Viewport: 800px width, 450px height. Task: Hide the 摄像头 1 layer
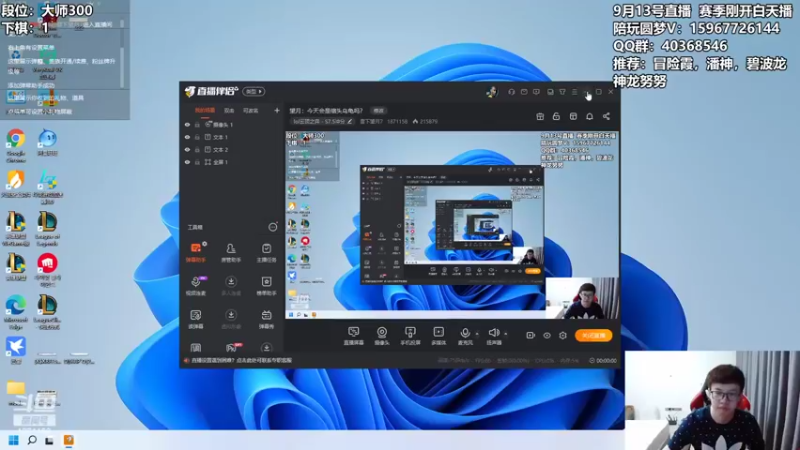[187, 124]
